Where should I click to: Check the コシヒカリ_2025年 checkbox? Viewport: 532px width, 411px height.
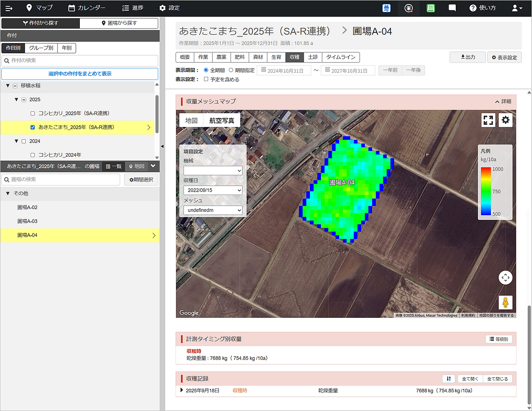pos(32,114)
